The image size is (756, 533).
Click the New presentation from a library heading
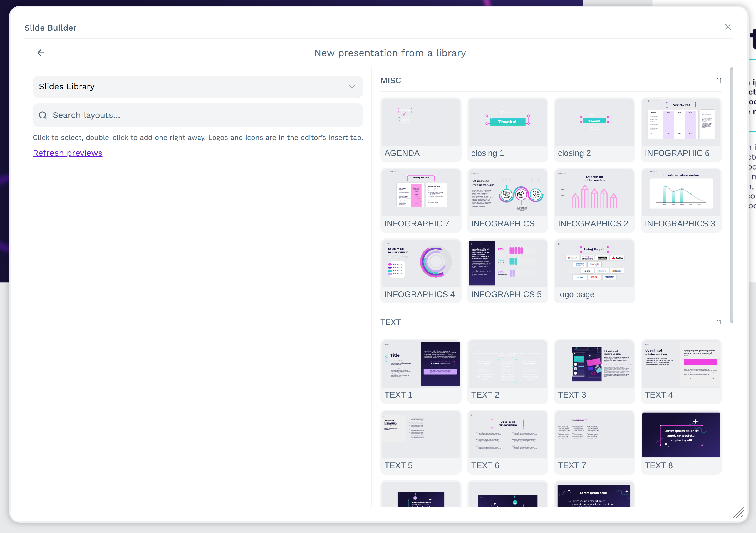390,53
